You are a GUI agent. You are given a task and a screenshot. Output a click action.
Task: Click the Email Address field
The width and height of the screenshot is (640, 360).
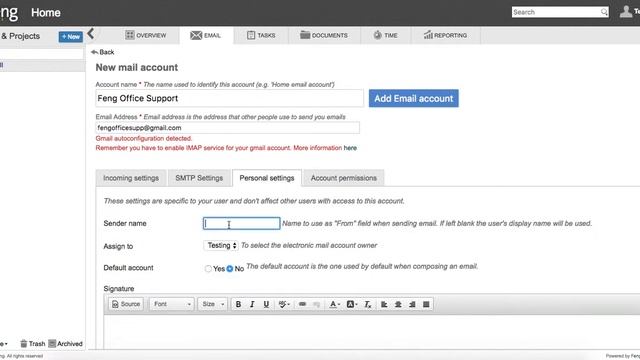point(227,128)
